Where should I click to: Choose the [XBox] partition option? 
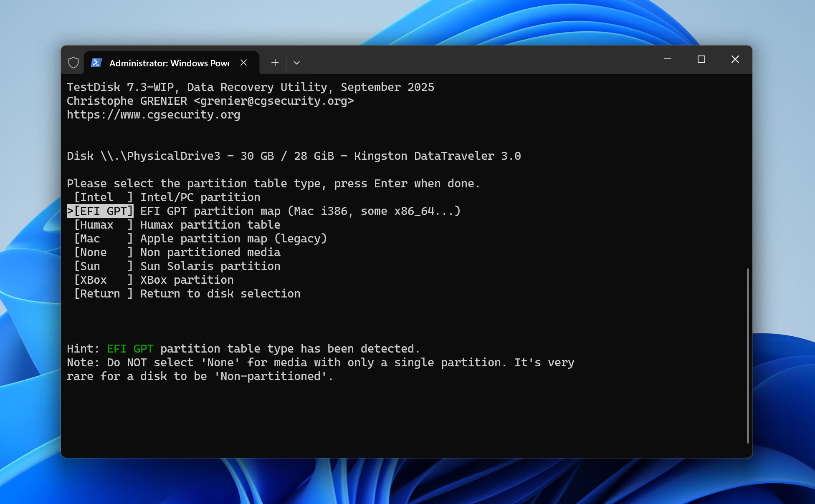pyautogui.click(x=104, y=280)
